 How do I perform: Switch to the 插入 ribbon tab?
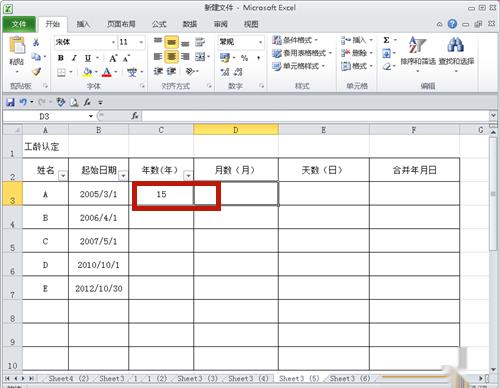pos(83,24)
